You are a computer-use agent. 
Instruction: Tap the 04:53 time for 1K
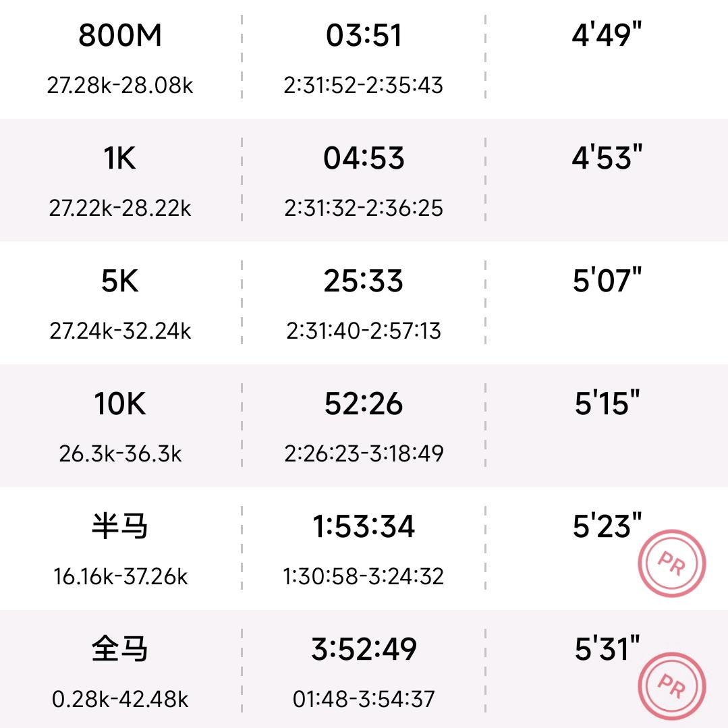coord(364,158)
